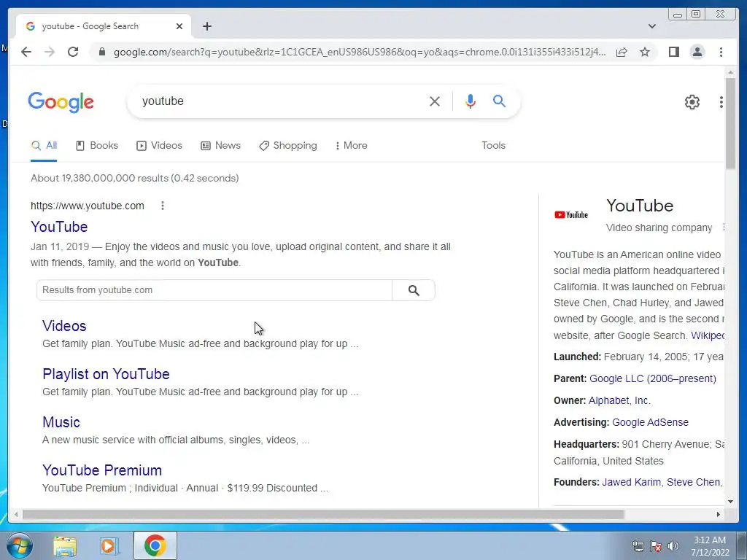Screen dimensions: 747x560
Task: Start voice search with microphone
Action: point(471,101)
